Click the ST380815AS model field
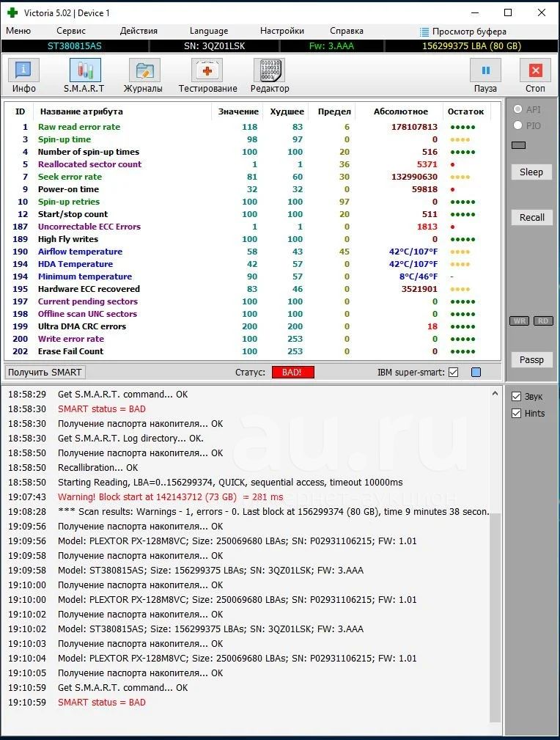Viewport: 560px width, 740px height. coord(75,46)
